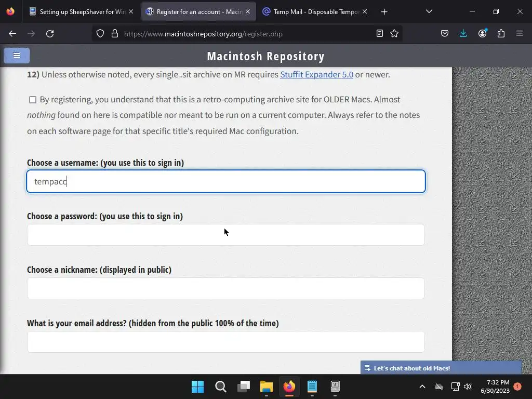Open the Macintosh Repository hamburger menu

point(17,56)
